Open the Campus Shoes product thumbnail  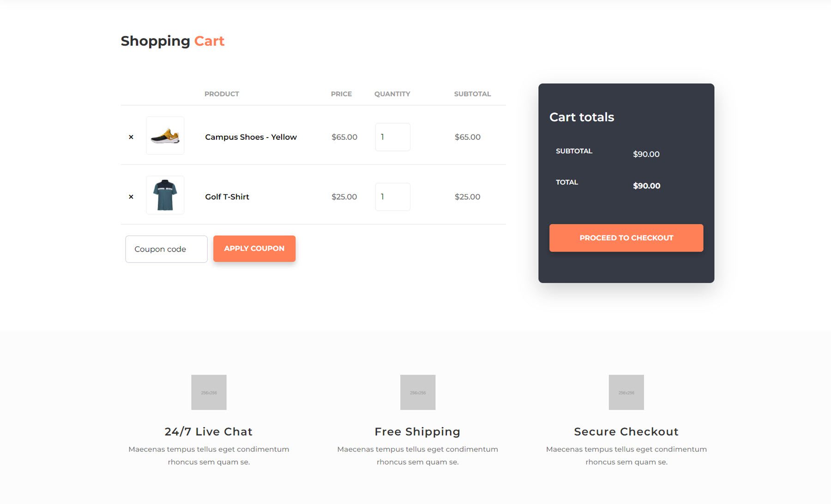(x=164, y=136)
